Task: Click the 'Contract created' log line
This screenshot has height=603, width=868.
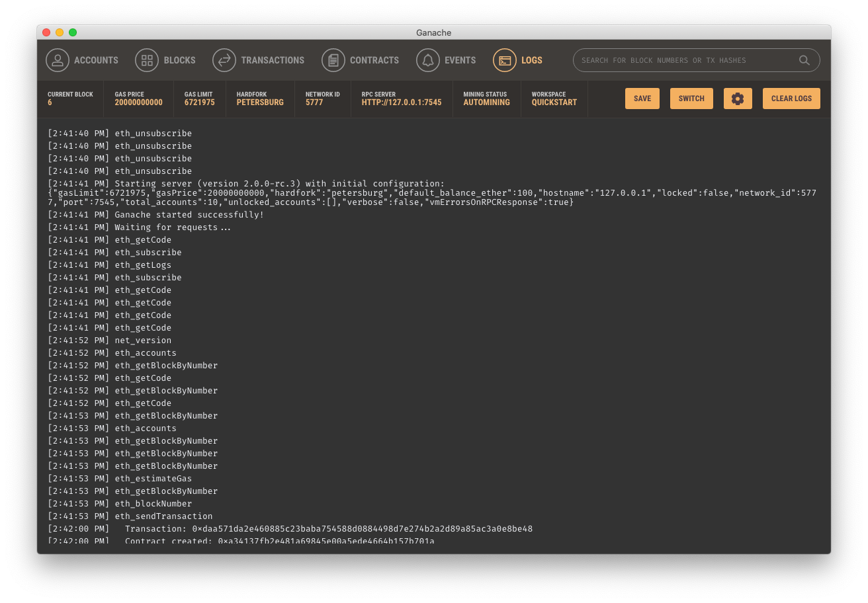Action: pyautogui.click(x=241, y=542)
